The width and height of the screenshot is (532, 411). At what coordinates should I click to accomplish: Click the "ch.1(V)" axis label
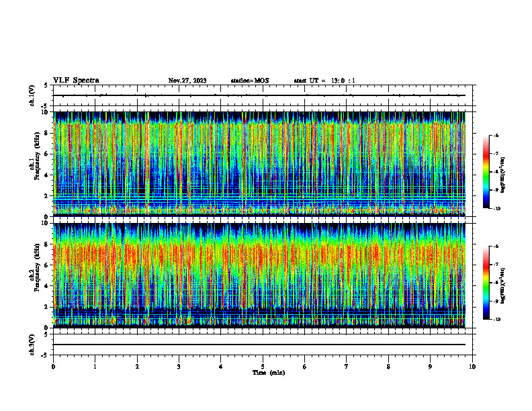32,95
